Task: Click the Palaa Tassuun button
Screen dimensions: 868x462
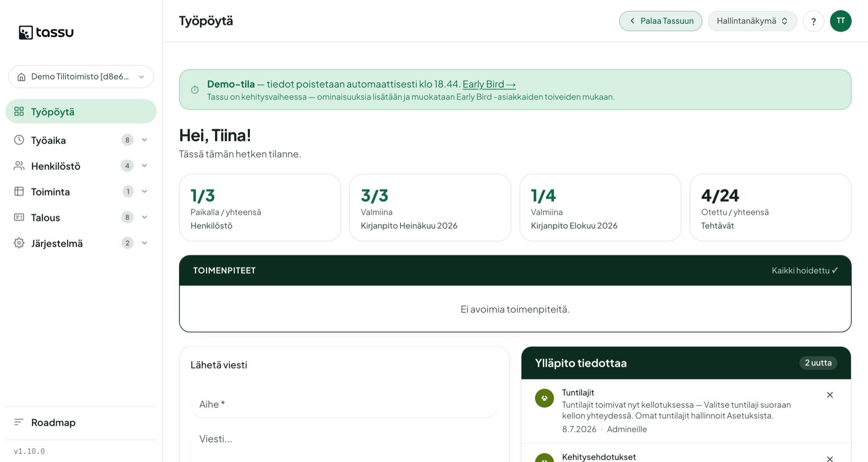Action: point(660,21)
